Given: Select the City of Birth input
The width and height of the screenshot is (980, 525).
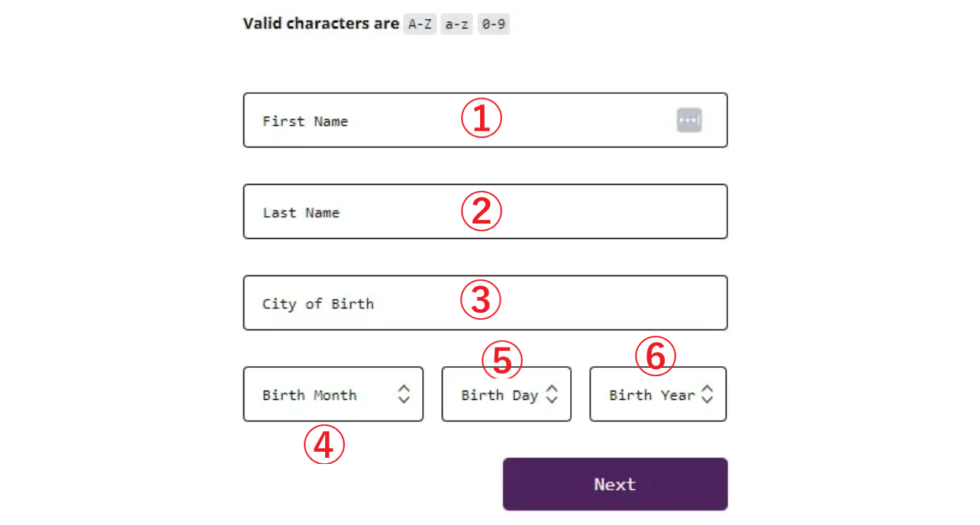Looking at the screenshot, I should (382, 304).
